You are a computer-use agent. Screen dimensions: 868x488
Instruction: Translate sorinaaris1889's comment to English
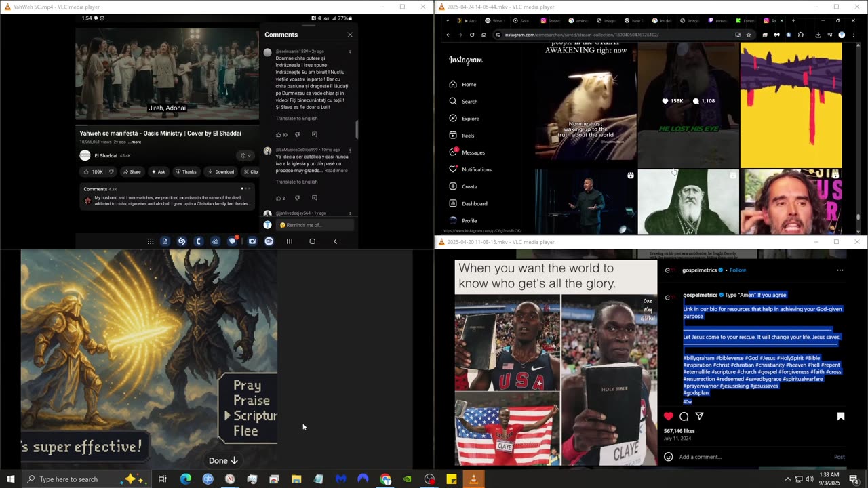(x=296, y=118)
